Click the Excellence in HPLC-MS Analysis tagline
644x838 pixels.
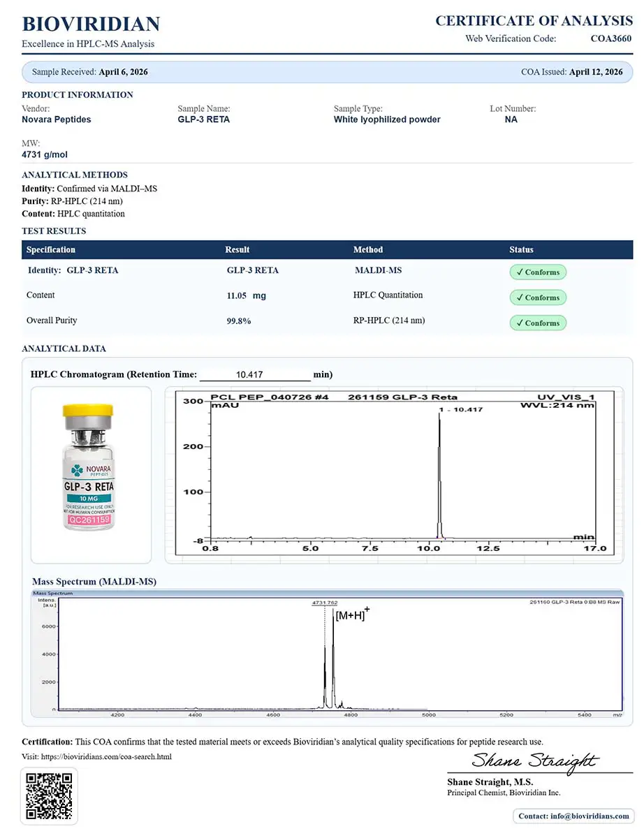(x=88, y=44)
